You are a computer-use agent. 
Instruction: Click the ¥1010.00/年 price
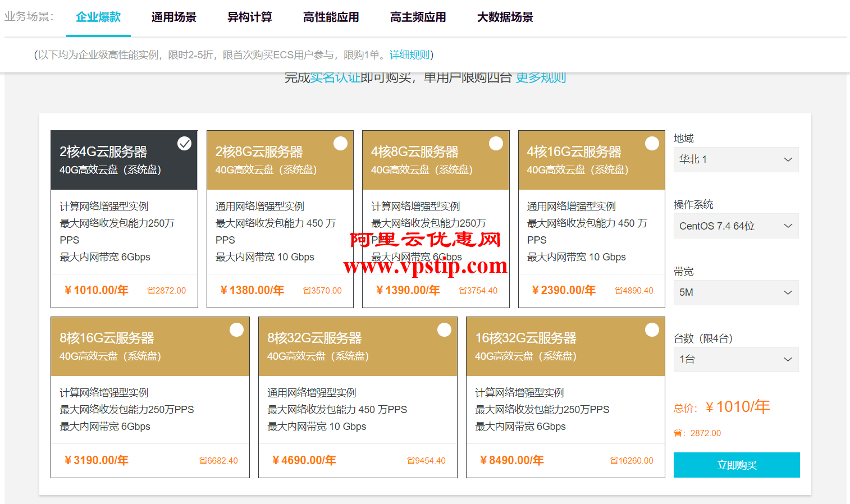tap(97, 290)
